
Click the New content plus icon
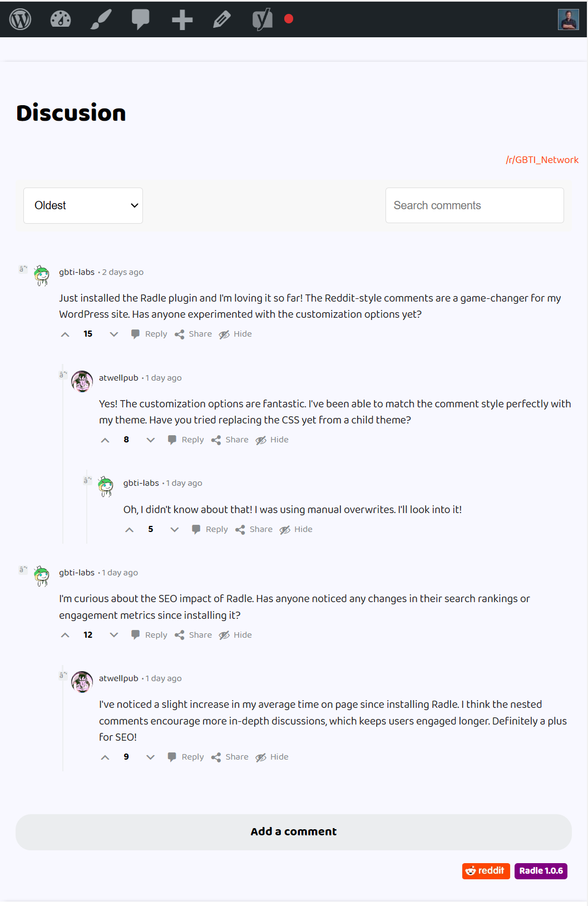tap(181, 19)
